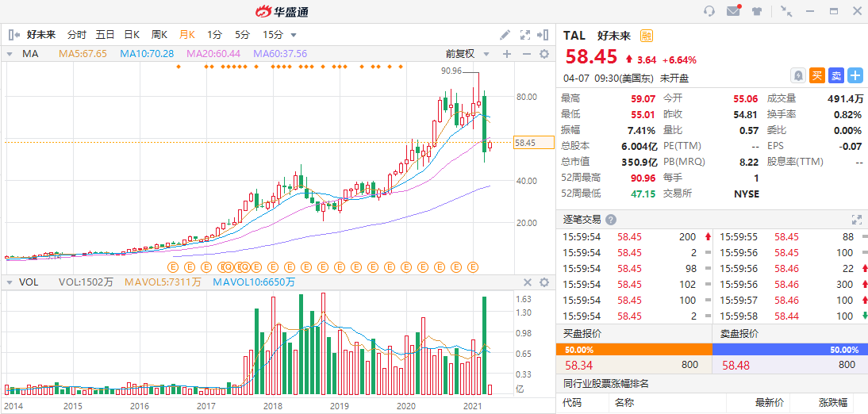The width and height of the screenshot is (868, 414).
Task: Click MAVOL10:6650万 legend value
Action: [254, 282]
